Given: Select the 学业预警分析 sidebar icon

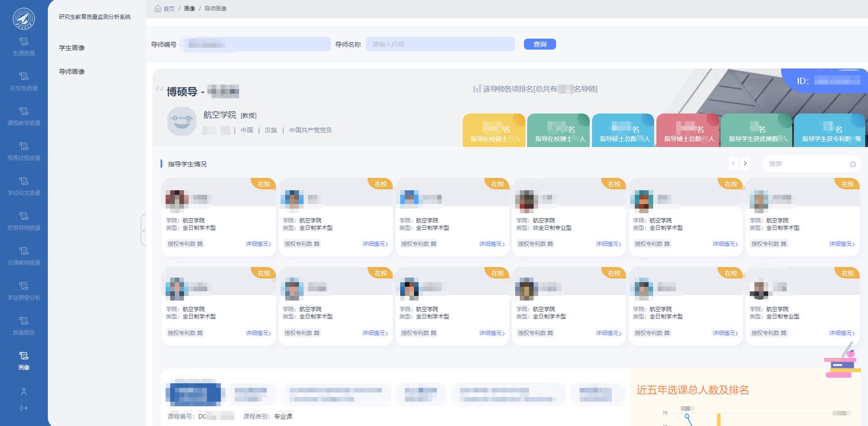Looking at the screenshot, I should 24,287.
